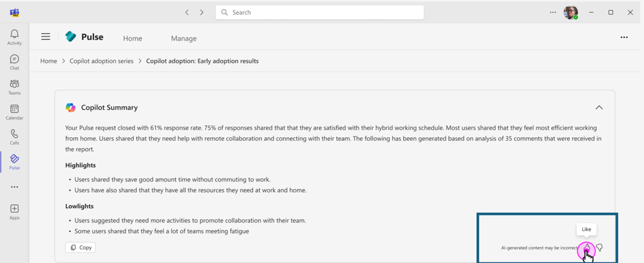The height and width of the screenshot is (263, 644).
Task: Open the Activity feed in sidebar
Action: [x=14, y=37]
